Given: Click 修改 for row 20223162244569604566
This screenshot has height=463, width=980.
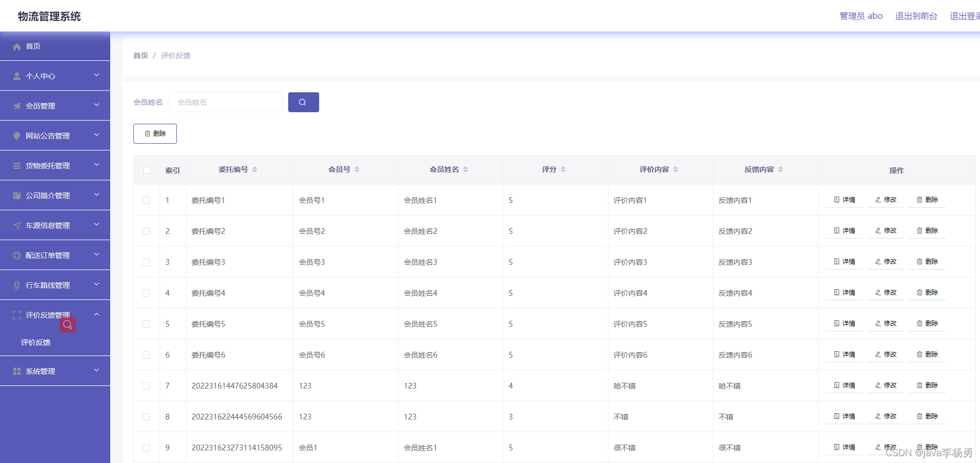Looking at the screenshot, I should [886, 417].
